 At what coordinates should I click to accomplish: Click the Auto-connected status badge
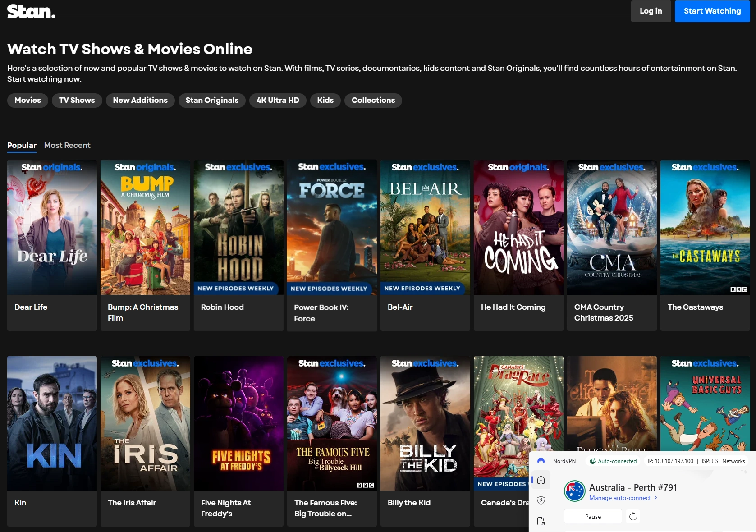pos(613,461)
